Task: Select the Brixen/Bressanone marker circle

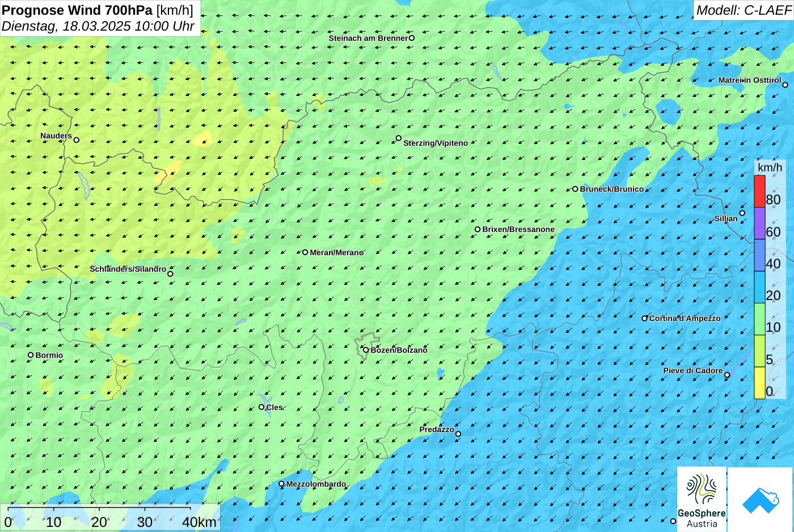Action: [478, 230]
